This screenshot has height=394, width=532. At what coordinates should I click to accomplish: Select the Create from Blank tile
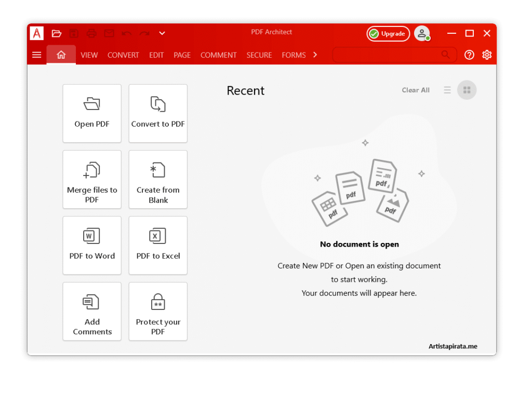(x=158, y=179)
